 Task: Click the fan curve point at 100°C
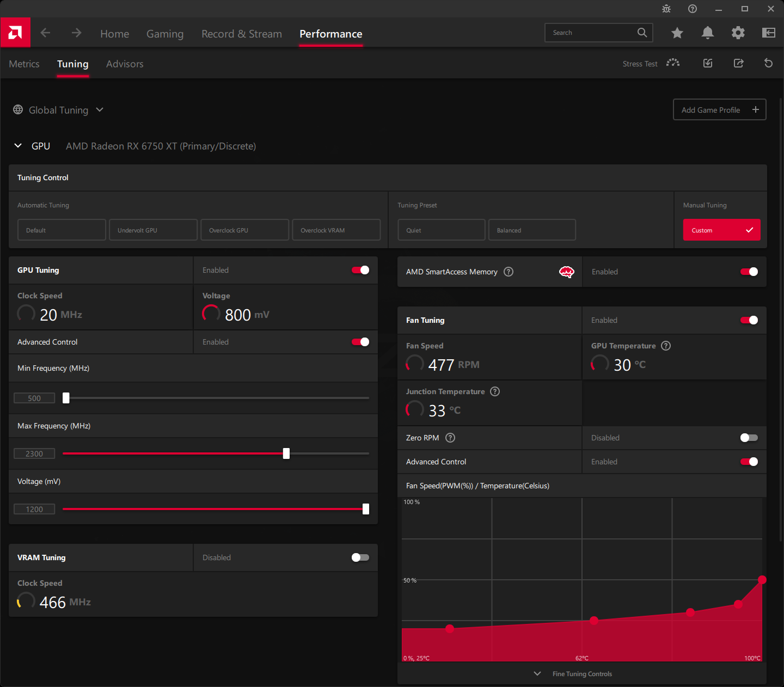[x=762, y=580]
